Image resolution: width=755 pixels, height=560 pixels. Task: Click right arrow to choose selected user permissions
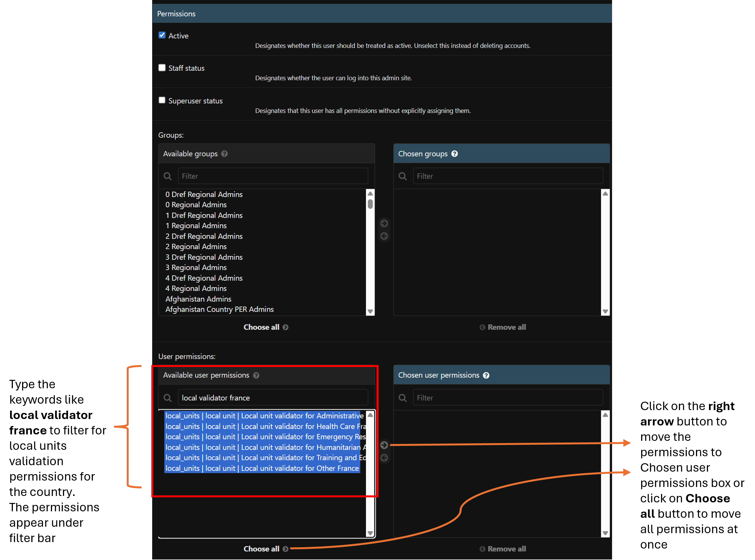[x=384, y=445]
